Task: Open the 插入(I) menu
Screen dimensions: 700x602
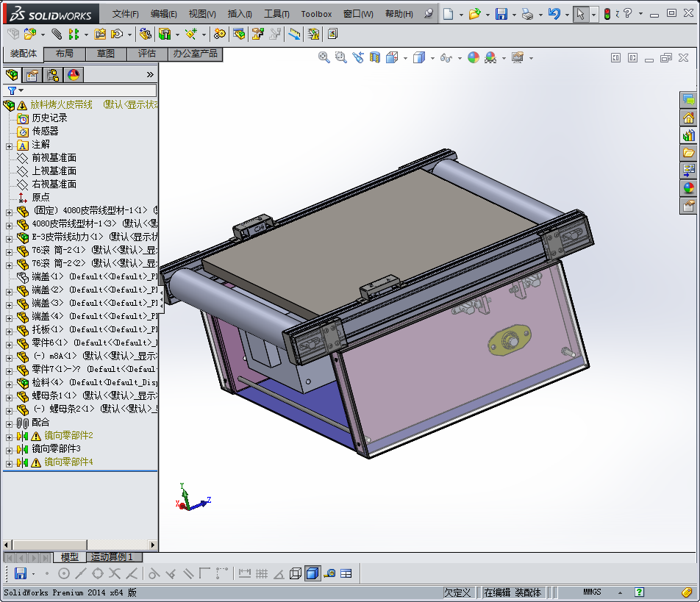Action: click(x=240, y=14)
